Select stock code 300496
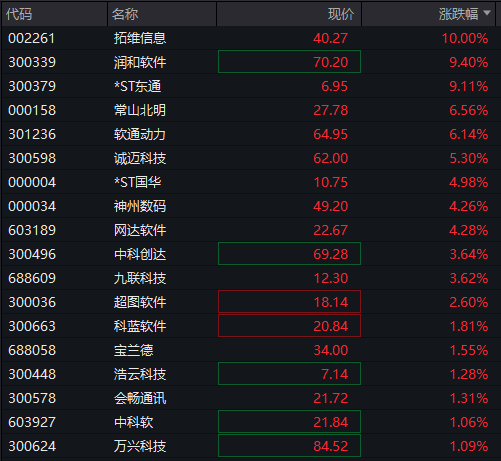 [32, 254]
